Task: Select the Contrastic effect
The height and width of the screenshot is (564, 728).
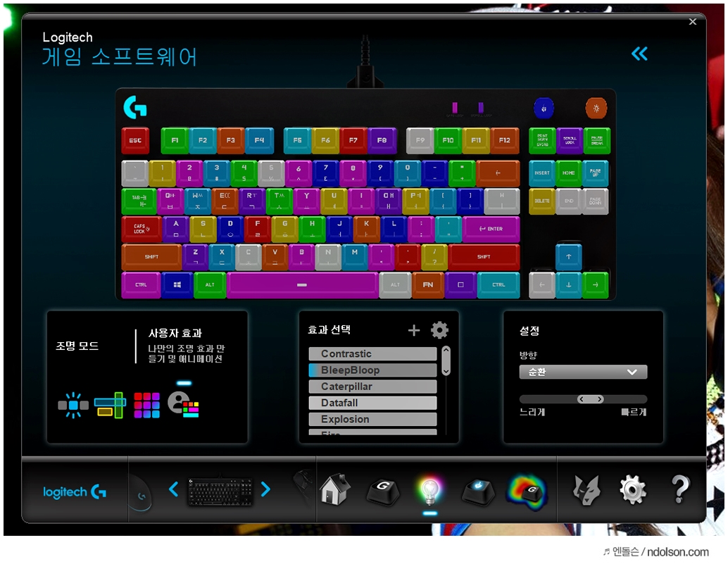Action: point(372,353)
